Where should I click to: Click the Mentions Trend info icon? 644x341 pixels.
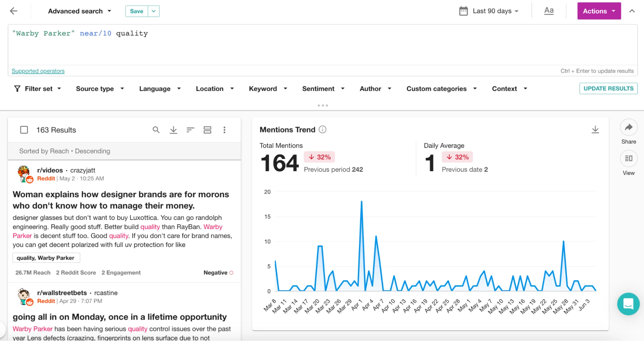click(x=322, y=129)
